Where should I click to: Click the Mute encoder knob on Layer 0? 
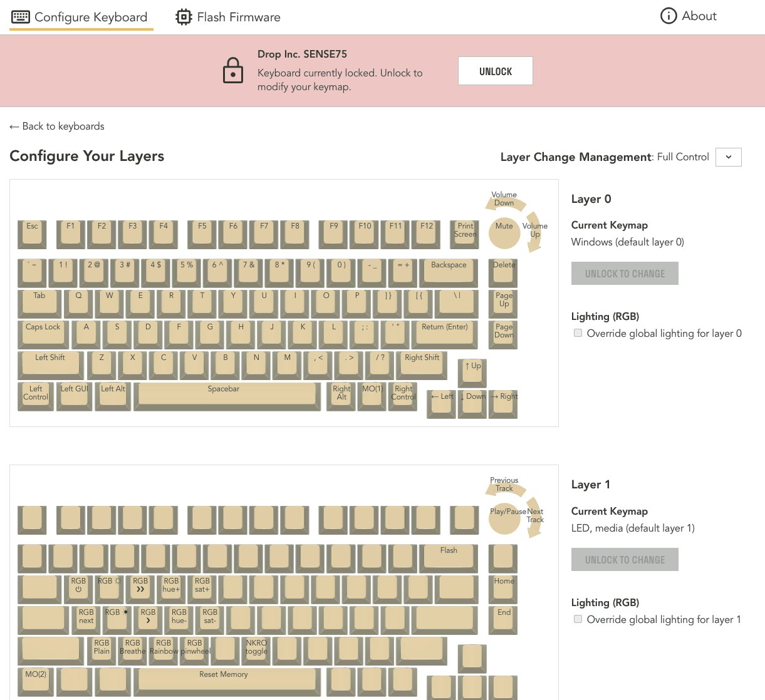point(504,232)
